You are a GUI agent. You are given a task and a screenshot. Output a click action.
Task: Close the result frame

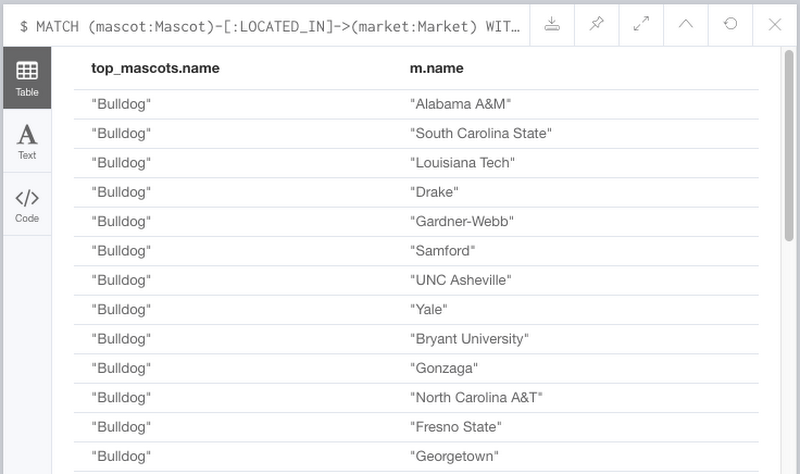pos(774,24)
